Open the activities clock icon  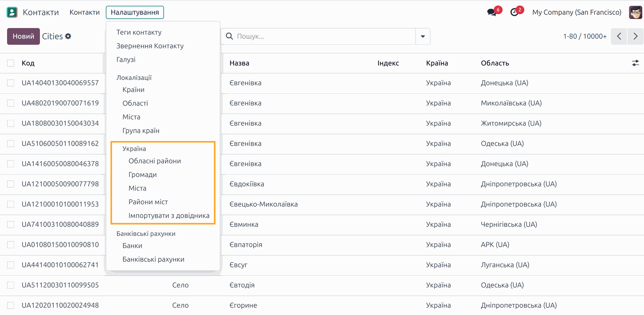(514, 12)
